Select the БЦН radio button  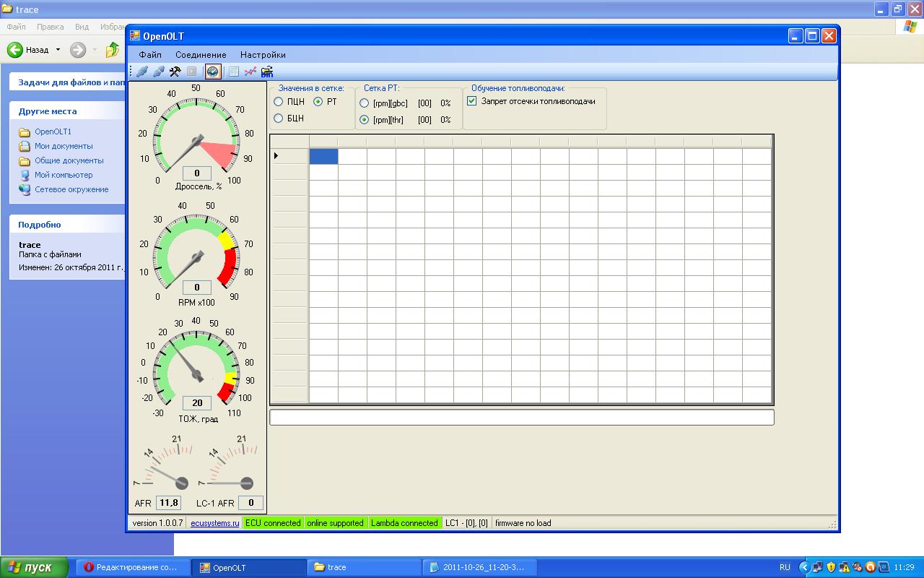click(x=279, y=118)
